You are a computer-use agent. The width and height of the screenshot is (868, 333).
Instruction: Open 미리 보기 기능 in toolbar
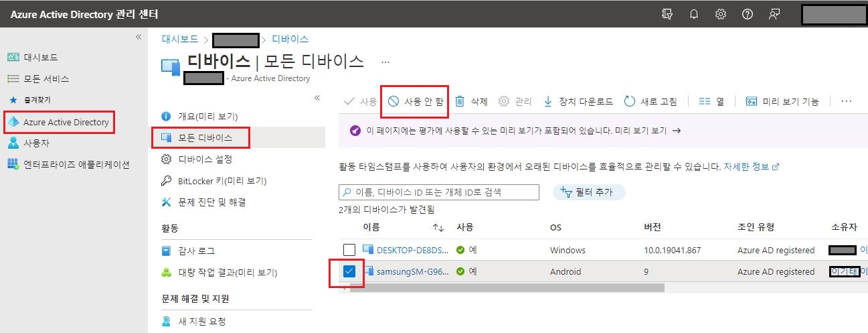point(782,102)
